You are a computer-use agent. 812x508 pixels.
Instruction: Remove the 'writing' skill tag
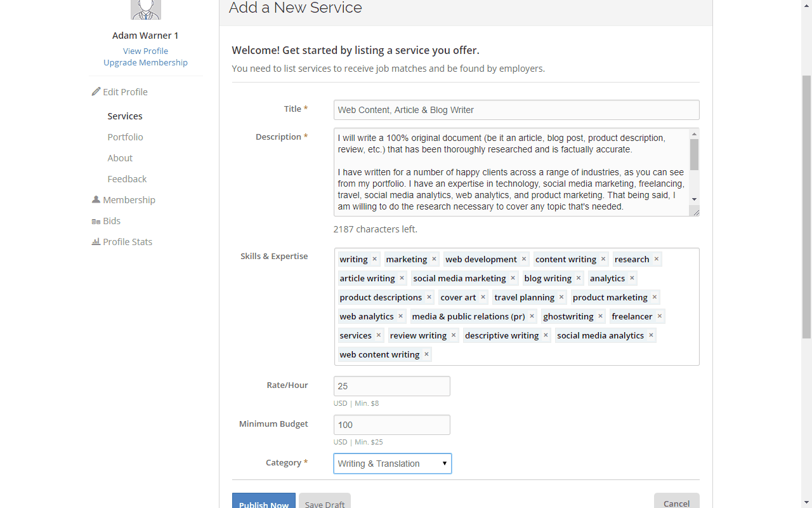374,259
